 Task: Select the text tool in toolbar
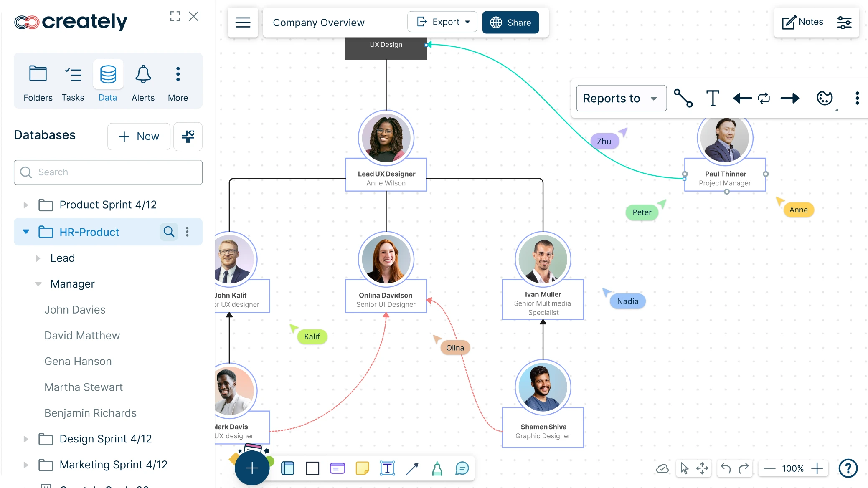(x=386, y=467)
